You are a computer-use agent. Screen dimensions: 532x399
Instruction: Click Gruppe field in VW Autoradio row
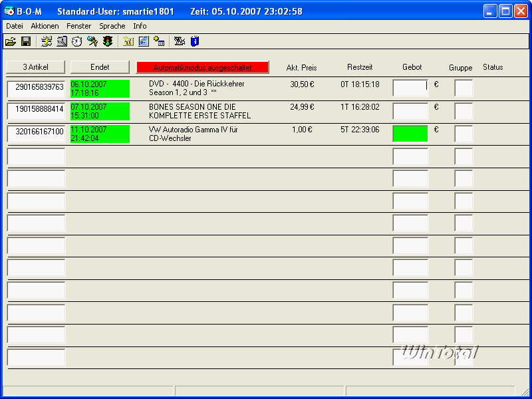click(x=464, y=134)
